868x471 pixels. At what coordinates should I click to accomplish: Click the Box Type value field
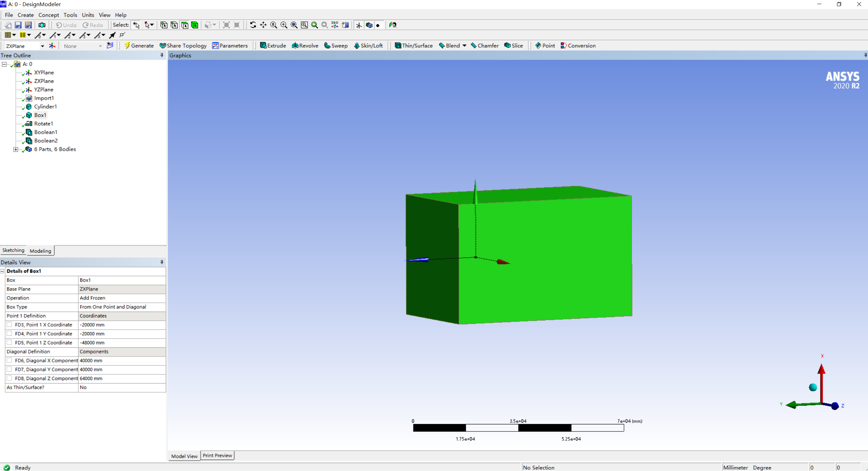[x=122, y=307]
